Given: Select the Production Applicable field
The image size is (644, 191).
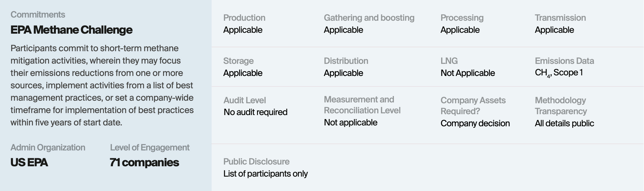Looking at the screenshot, I should pyautogui.click(x=244, y=24).
